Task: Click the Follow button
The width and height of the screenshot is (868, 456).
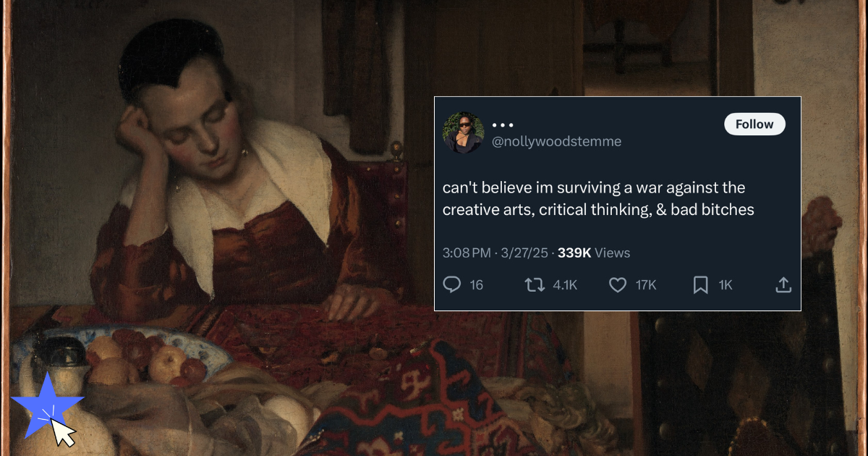Action: pyautogui.click(x=754, y=124)
